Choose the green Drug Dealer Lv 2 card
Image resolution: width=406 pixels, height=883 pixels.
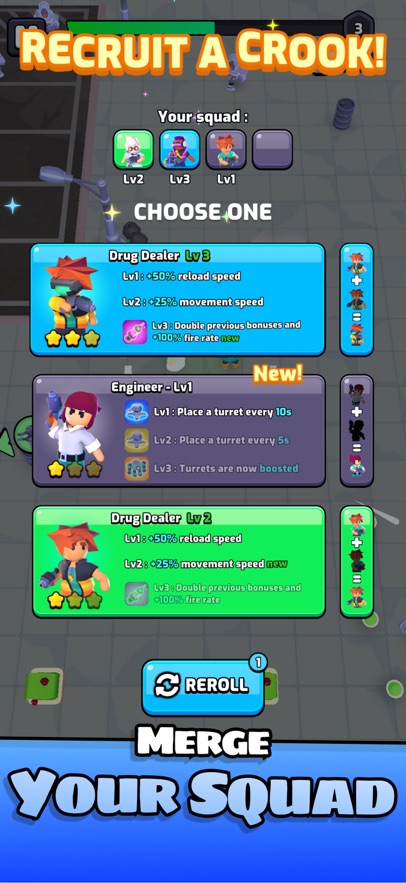[x=179, y=561]
